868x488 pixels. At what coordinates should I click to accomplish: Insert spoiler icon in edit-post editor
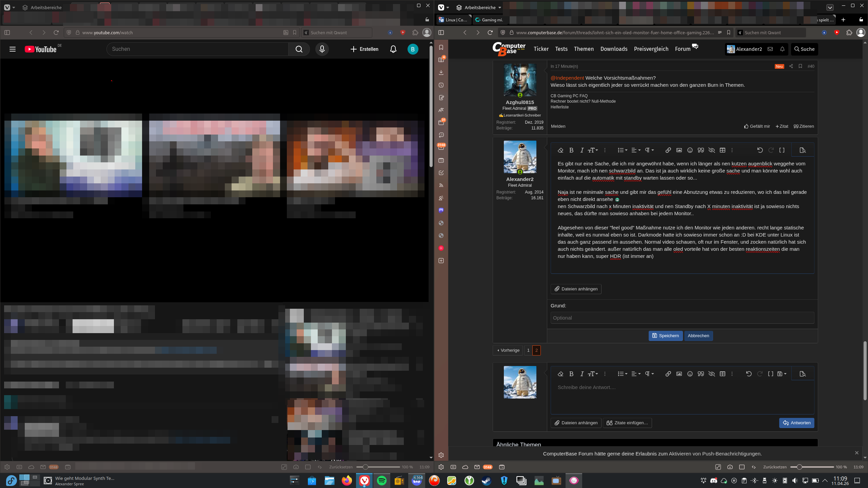pos(712,150)
